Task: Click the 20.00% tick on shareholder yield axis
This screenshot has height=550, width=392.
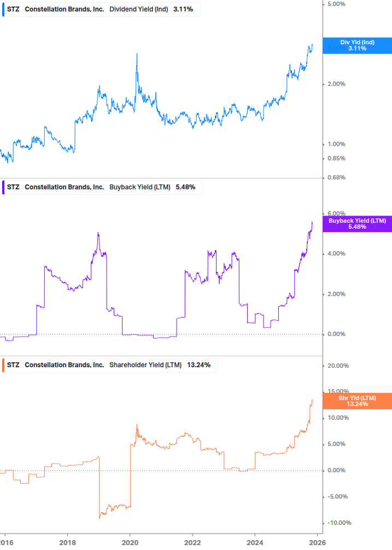Action: coord(338,366)
